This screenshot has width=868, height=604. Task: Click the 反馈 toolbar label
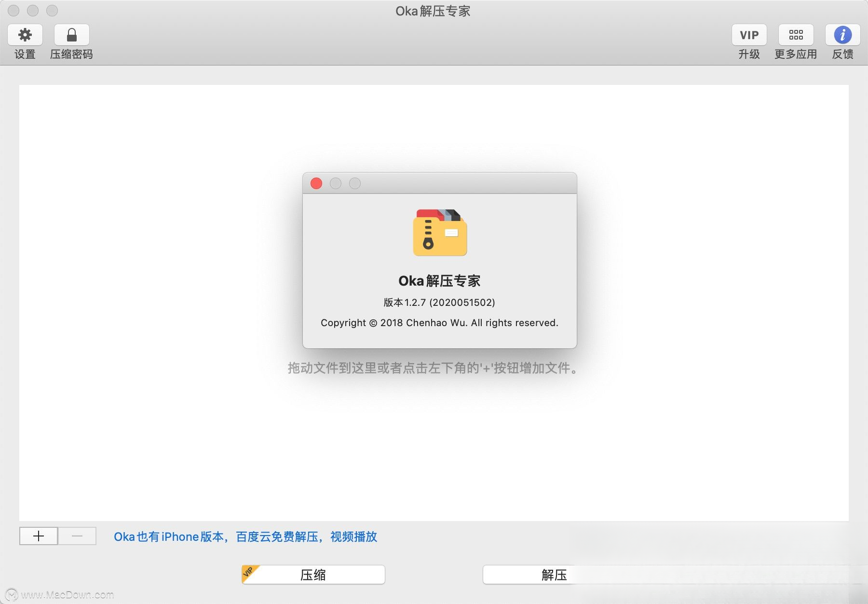[x=842, y=54]
